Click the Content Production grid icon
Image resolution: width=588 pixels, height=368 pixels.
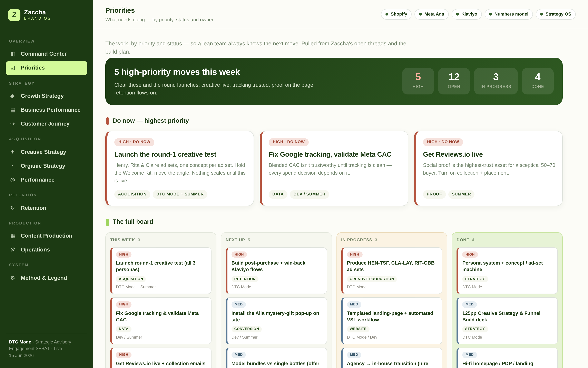(13, 236)
